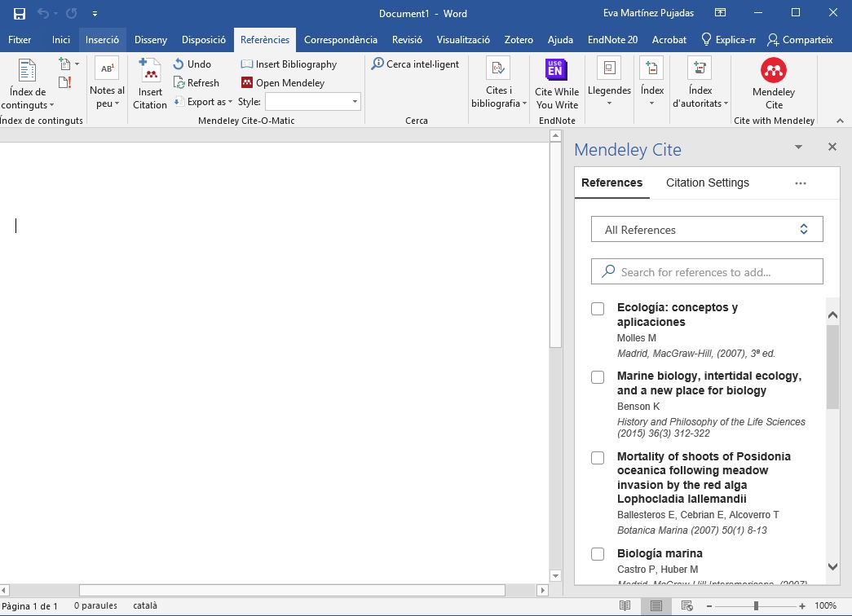Image resolution: width=852 pixels, height=616 pixels.
Task: Open the All References collection dropdown
Action: (707, 229)
